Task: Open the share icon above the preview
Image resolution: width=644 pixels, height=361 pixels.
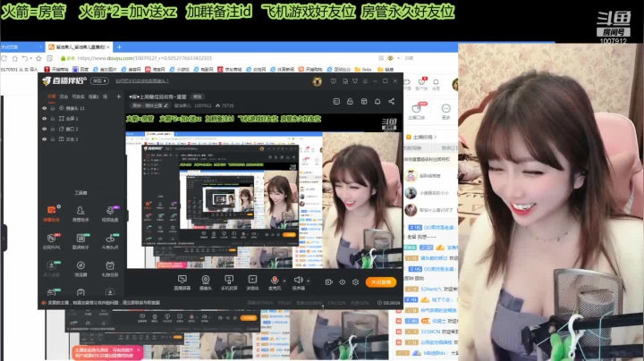Action: (392, 101)
